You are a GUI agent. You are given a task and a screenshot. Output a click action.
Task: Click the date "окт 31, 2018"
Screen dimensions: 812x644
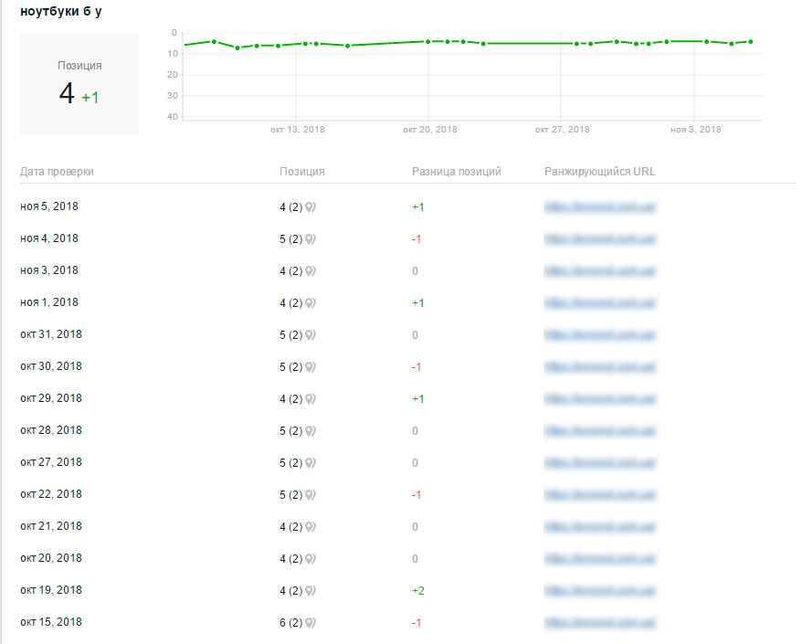point(51,334)
